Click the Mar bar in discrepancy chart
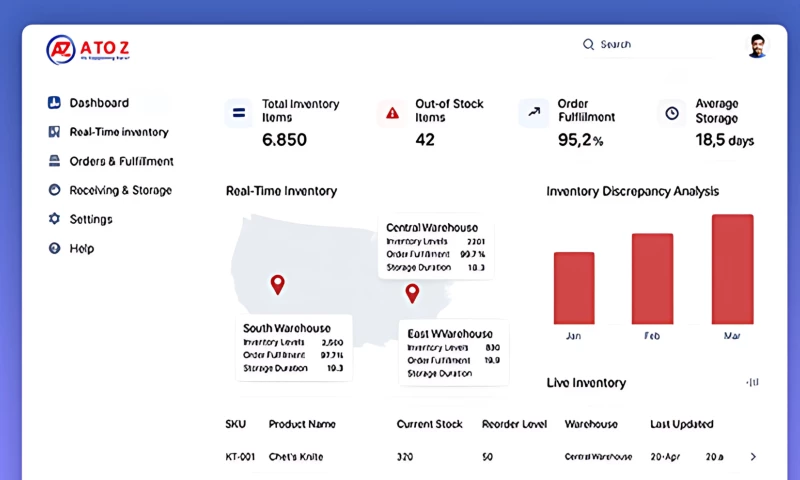This screenshot has height=480, width=800. coord(733,269)
